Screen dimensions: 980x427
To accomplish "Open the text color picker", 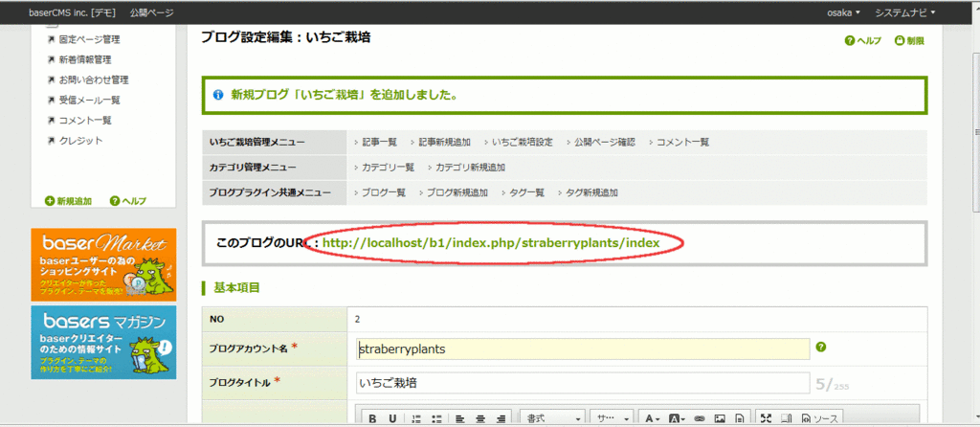I will click(x=653, y=419).
